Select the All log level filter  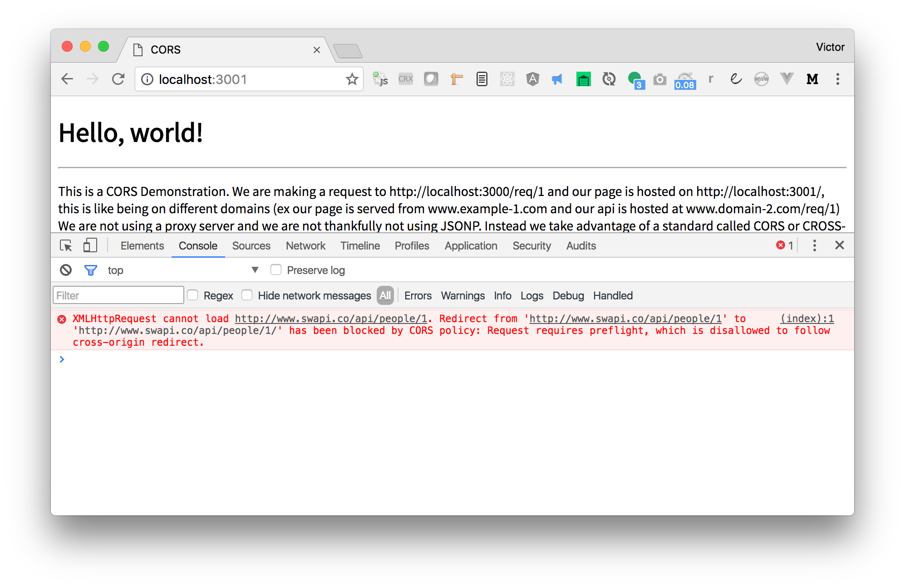(385, 295)
